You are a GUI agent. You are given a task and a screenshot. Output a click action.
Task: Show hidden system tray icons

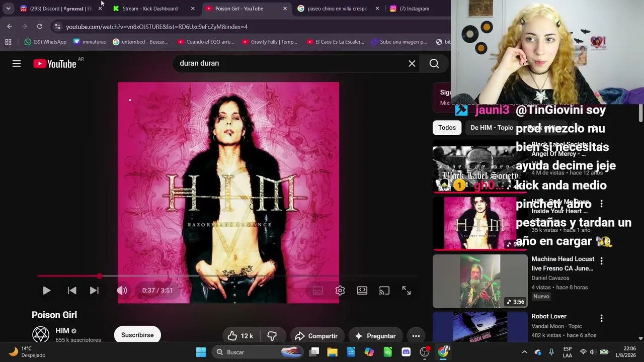[x=524, y=352]
